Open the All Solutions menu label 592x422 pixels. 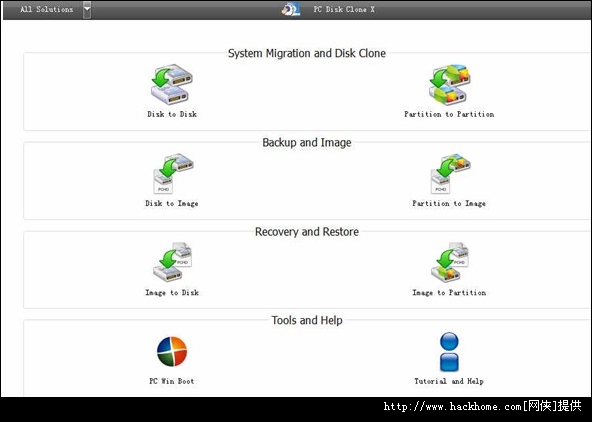click(47, 9)
